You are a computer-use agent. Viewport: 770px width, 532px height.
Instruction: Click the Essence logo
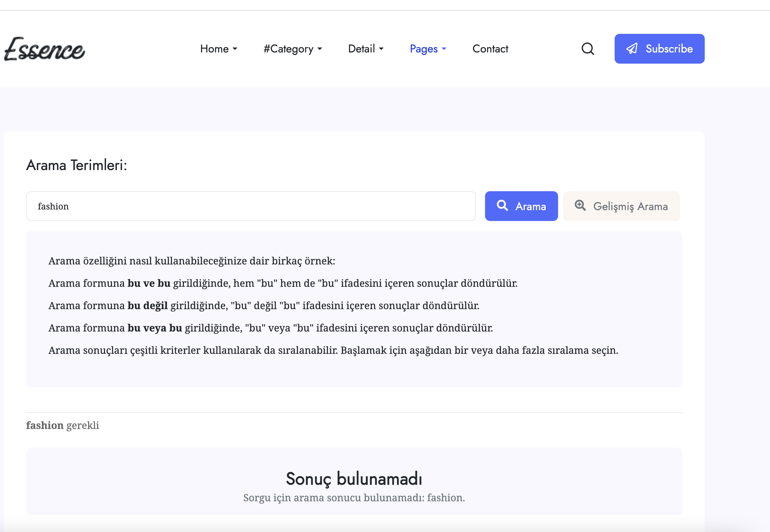(44, 49)
